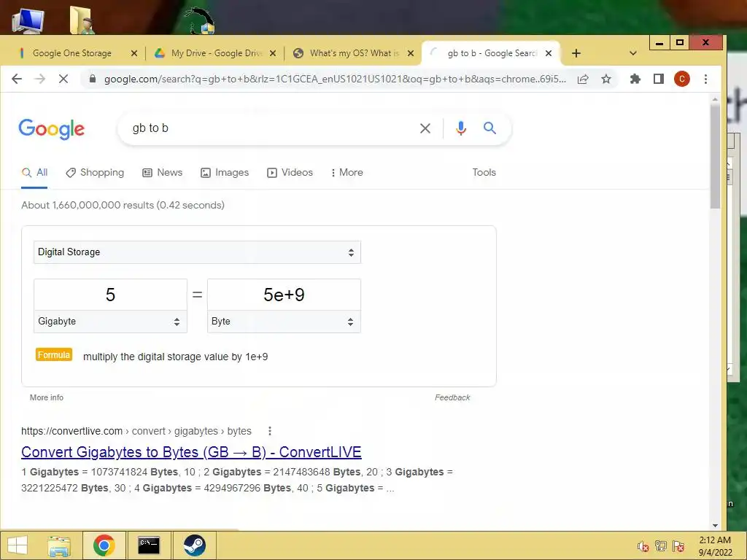This screenshot has height=560, width=747.
Task: Click the browser forward arrow
Action: pyautogui.click(x=40, y=79)
